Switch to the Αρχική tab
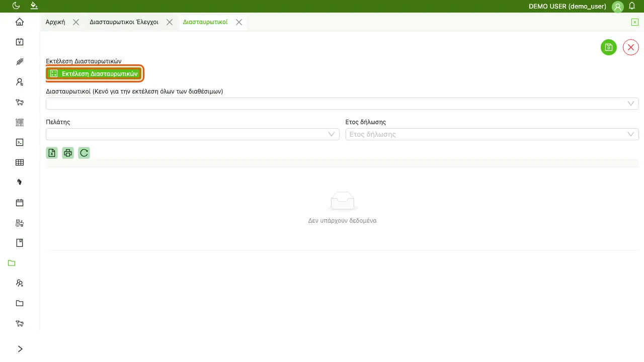This screenshot has width=644, height=362. coord(55,22)
